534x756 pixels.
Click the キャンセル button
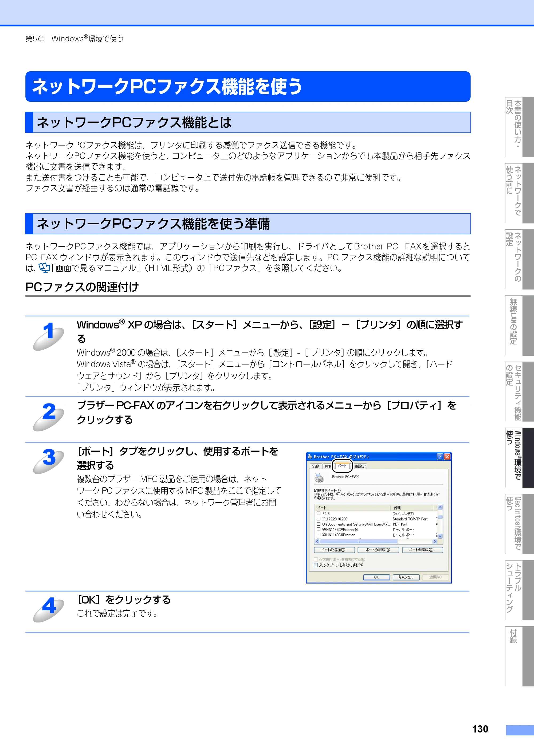pyautogui.click(x=406, y=577)
